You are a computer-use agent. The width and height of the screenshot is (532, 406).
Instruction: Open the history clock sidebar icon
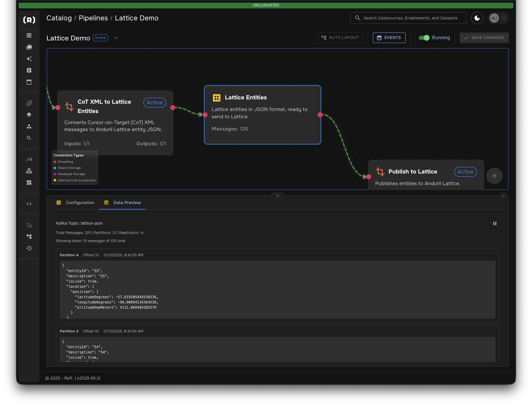coord(29,248)
